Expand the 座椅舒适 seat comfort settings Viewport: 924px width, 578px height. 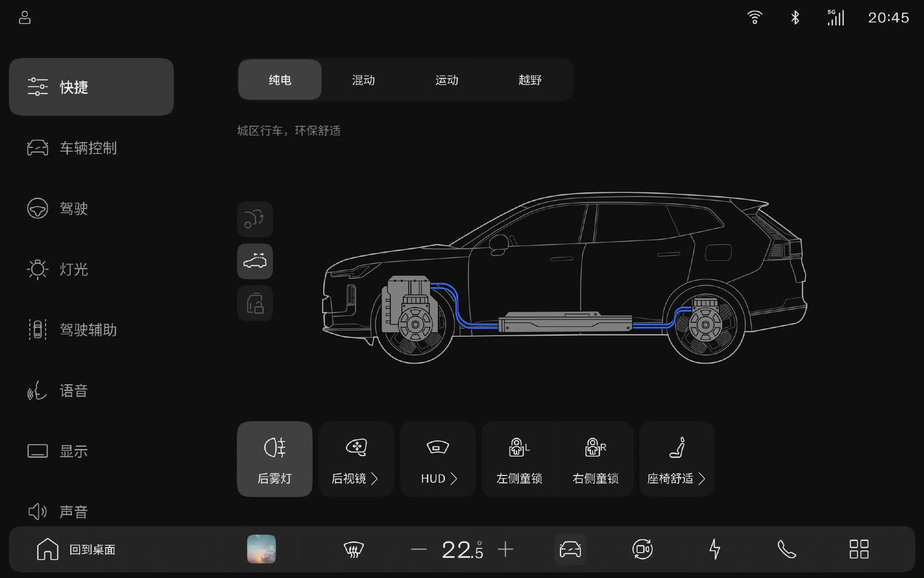(677, 459)
